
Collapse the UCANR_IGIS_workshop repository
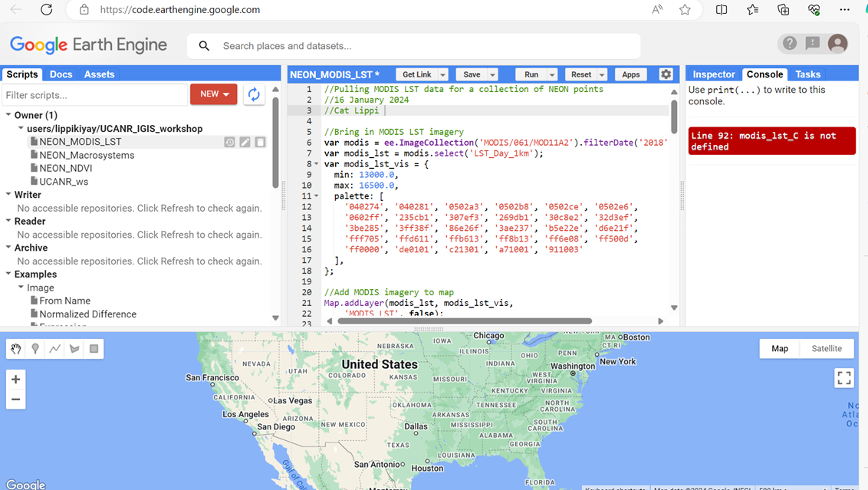click(x=21, y=129)
